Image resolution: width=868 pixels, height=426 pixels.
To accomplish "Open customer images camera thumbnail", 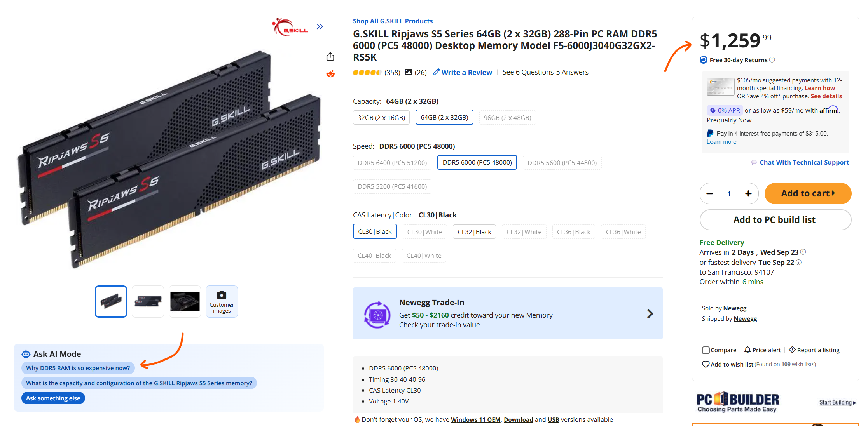I will (222, 301).
